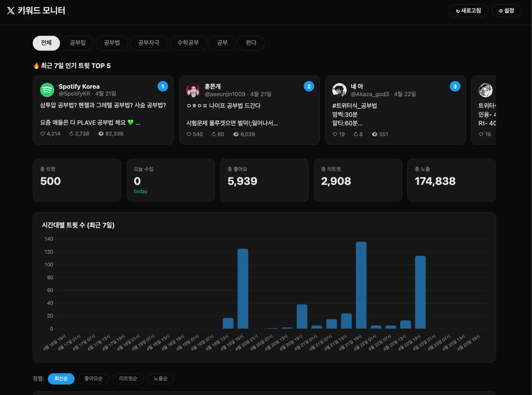Image resolution: width=532 pixels, height=395 pixels.
Task: Click the views eye icon showing 82,338
Action: pos(101,134)
